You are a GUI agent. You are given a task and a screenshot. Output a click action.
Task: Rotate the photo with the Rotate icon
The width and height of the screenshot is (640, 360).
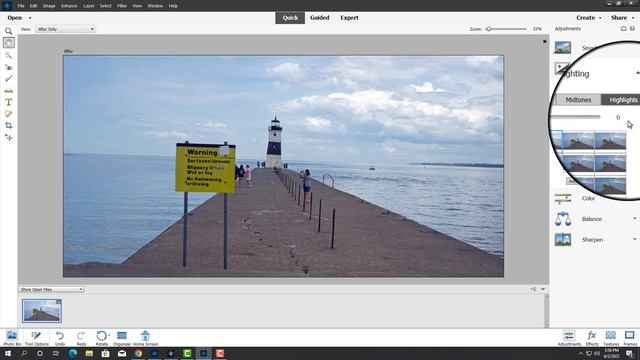tap(101, 336)
